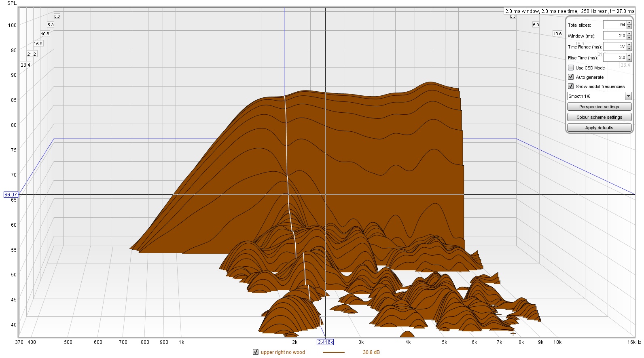The image size is (644, 358).
Task: Click the Rise Time (ms) input field
Action: (x=615, y=57)
